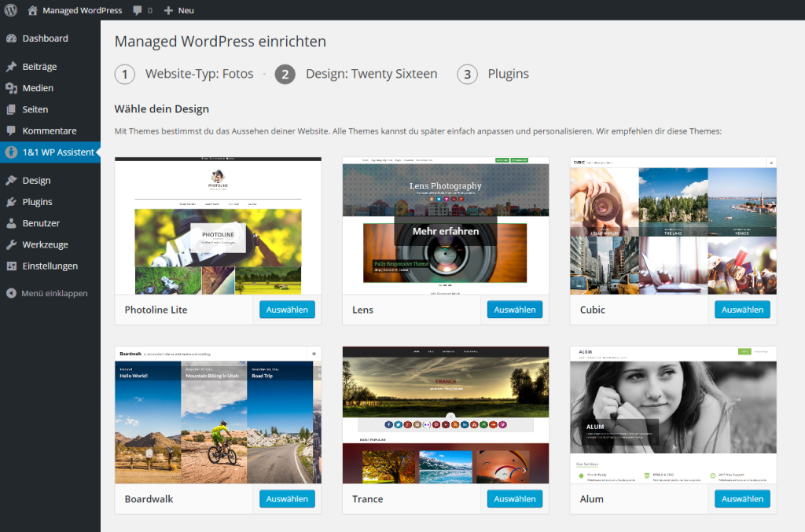The image size is (805, 532).
Task: Click the Cubic theme name
Action: pyautogui.click(x=593, y=310)
